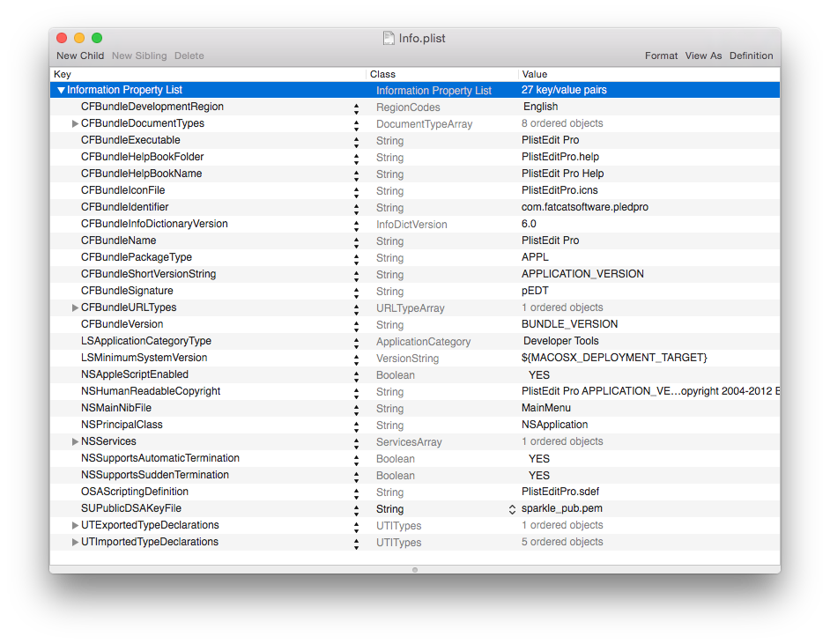Click the ${MACOSX_DEPLOYMENT_TARGET} value
The image size is (830, 644).
[614, 358]
